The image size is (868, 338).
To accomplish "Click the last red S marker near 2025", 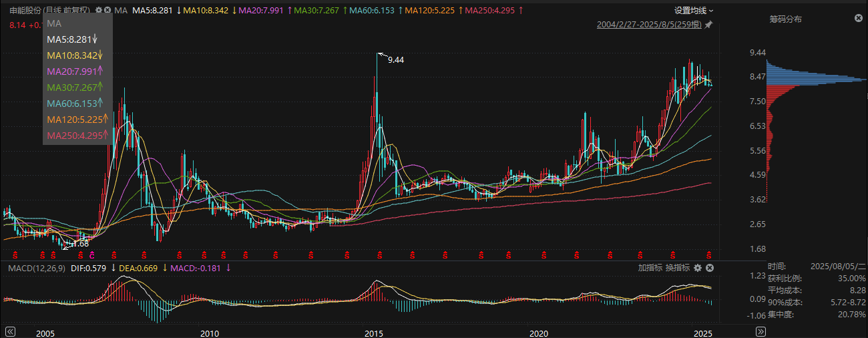I will 709,255.
